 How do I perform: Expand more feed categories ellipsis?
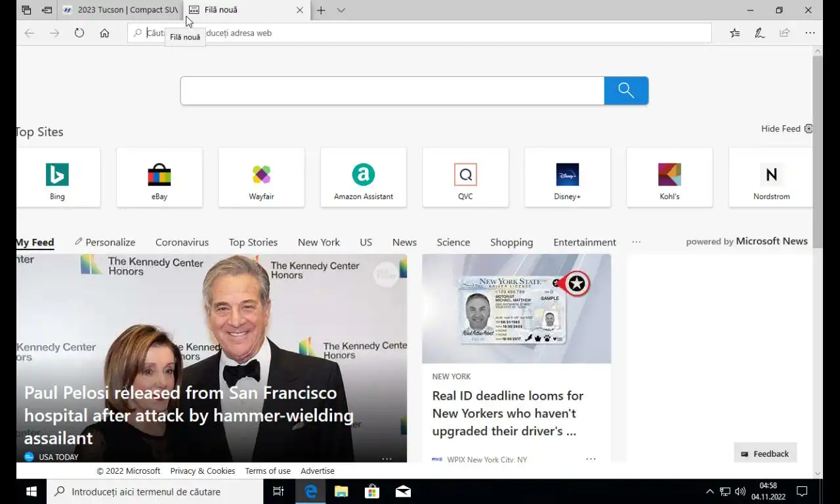pos(636,242)
